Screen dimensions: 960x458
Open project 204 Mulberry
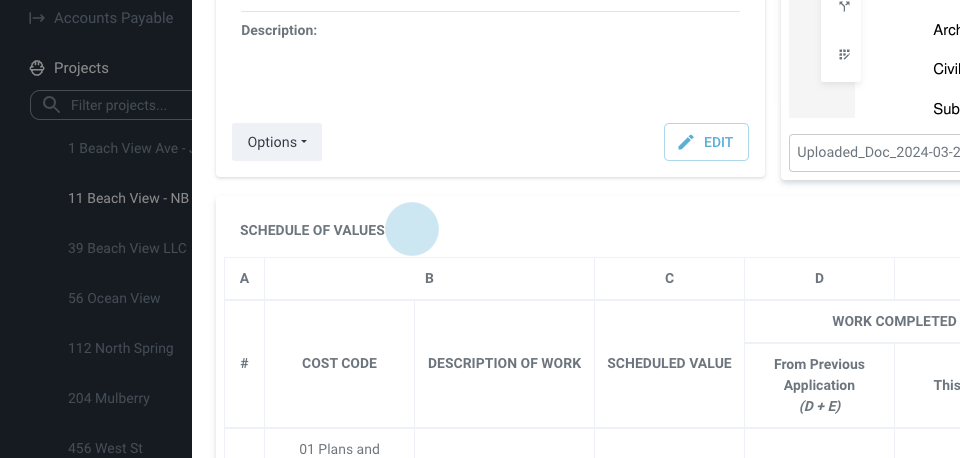point(108,398)
